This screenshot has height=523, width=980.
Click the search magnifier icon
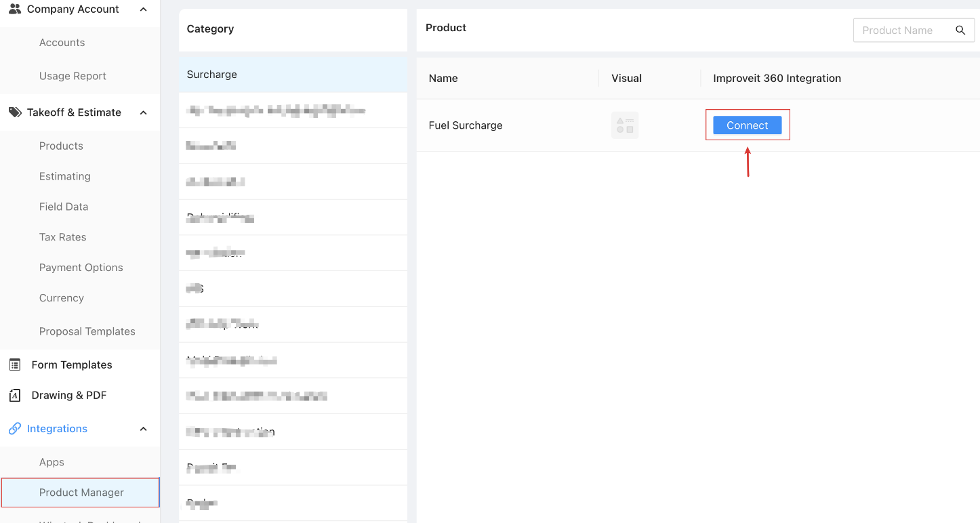[960, 30]
